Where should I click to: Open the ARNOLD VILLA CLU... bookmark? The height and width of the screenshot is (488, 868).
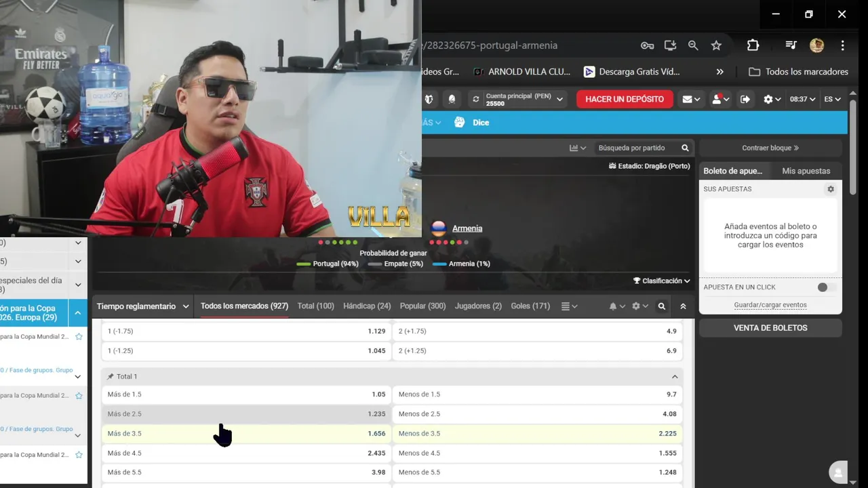coord(522,72)
